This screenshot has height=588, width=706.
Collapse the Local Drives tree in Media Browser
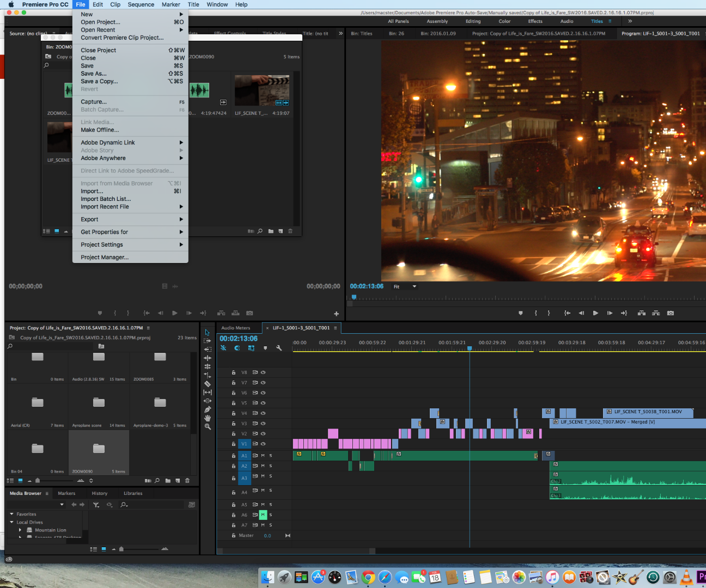[12, 522]
